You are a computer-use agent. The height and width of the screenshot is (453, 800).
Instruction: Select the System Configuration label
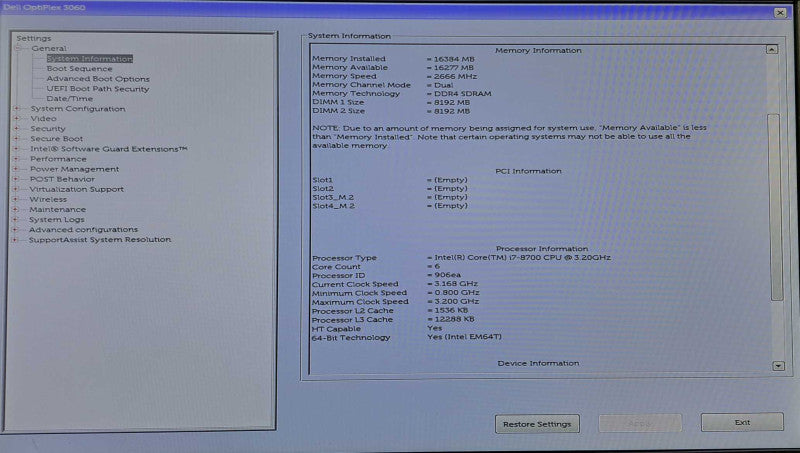click(x=78, y=109)
